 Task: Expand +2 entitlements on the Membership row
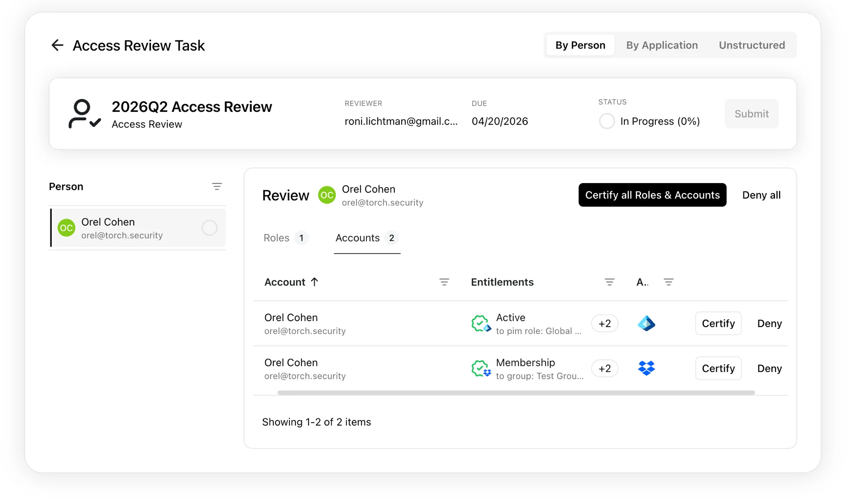tap(605, 368)
